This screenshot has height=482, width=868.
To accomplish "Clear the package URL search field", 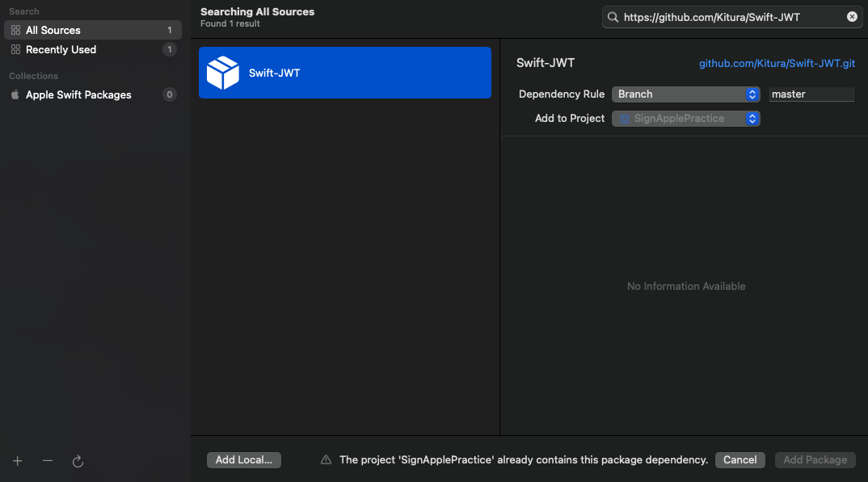I will click(x=852, y=17).
